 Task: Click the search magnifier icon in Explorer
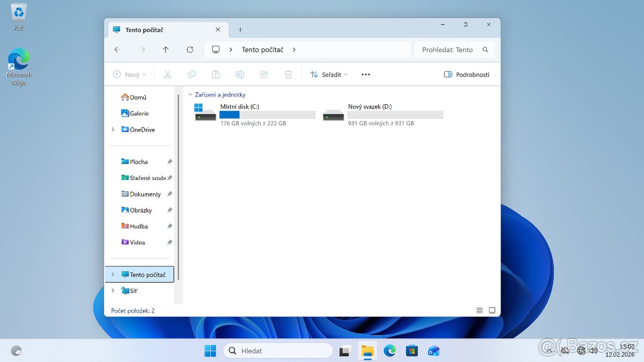click(x=485, y=49)
